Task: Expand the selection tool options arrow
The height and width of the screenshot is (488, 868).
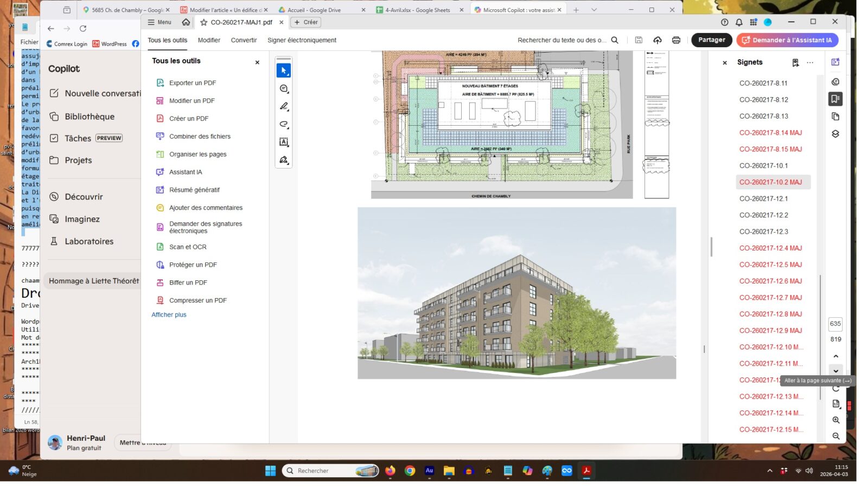Action: pyautogui.click(x=288, y=74)
